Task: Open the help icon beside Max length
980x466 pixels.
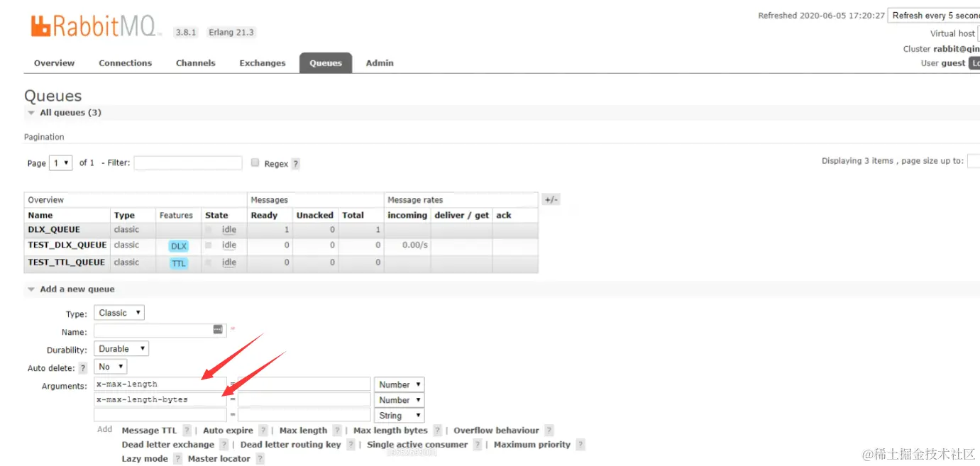Action: (x=337, y=431)
